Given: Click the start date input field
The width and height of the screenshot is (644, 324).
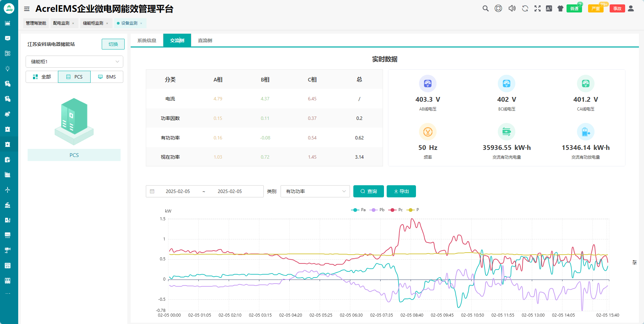Looking at the screenshot, I should 178,191.
